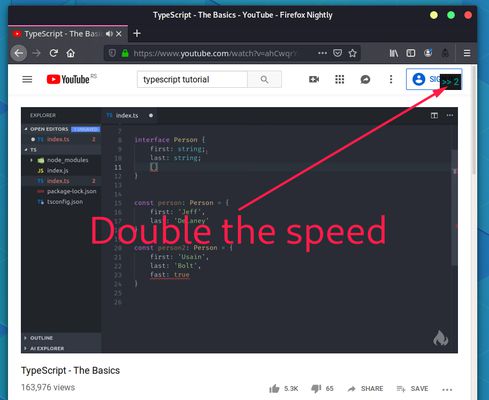
Task: Open YouTube apps grid
Action: (x=340, y=79)
